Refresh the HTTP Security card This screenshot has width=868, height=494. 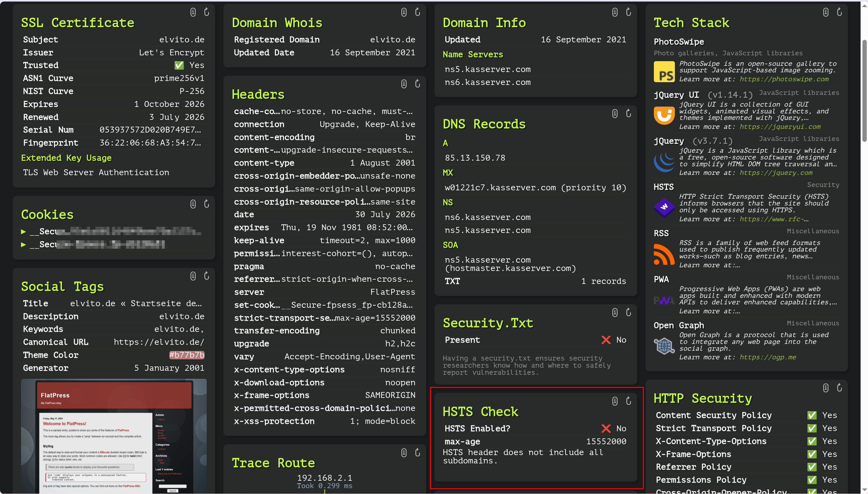point(840,388)
